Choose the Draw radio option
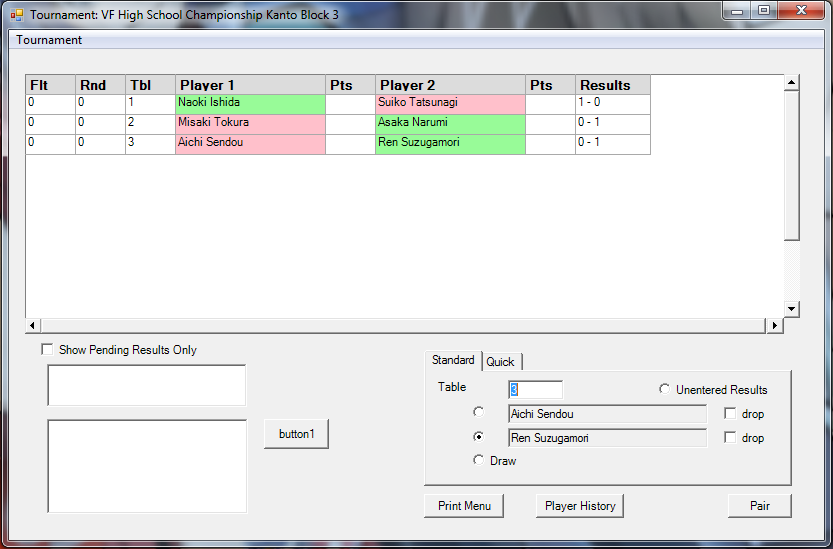This screenshot has height=549, width=833. [479, 460]
